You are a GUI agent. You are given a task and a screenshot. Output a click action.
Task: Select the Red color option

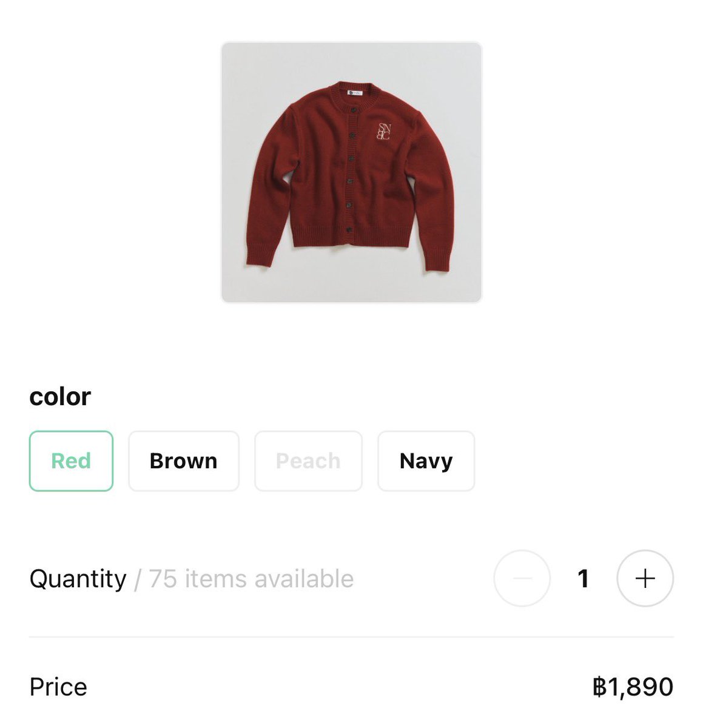pyautogui.click(x=71, y=461)
